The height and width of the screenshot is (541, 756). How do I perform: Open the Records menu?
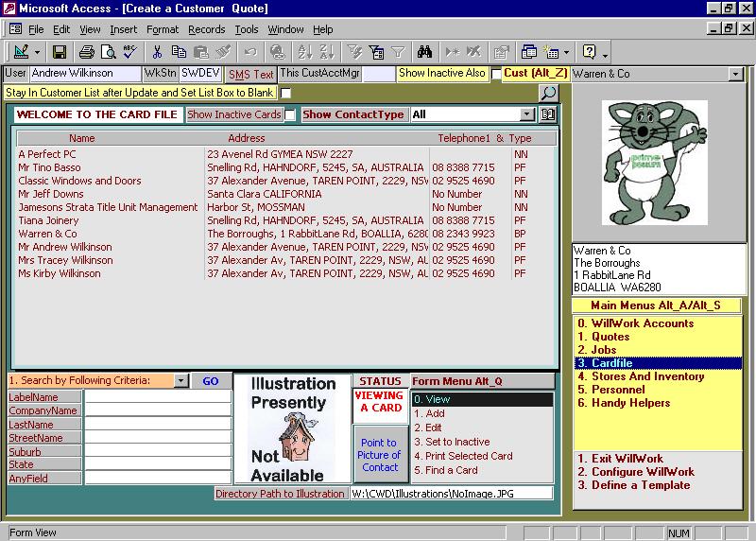pyautogui.click(x=206, y=29)
